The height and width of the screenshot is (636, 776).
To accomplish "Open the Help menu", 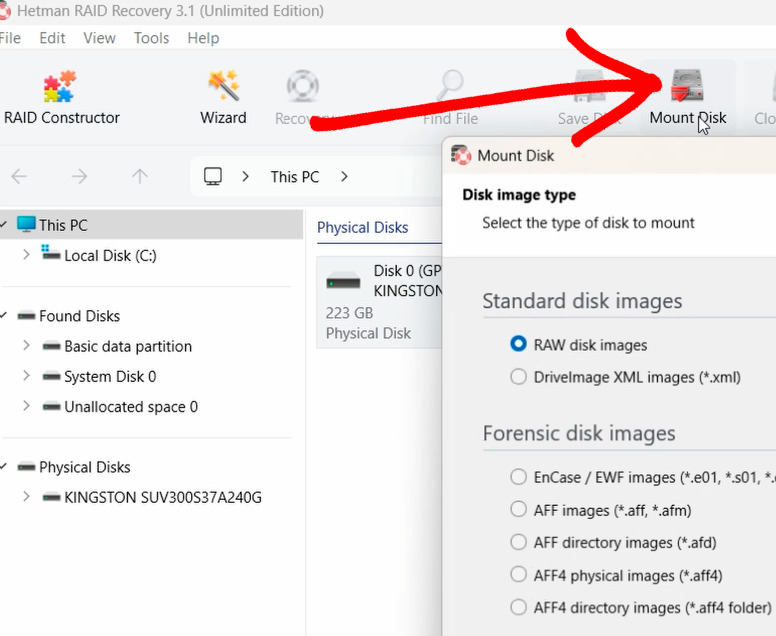I will [203, 38].
